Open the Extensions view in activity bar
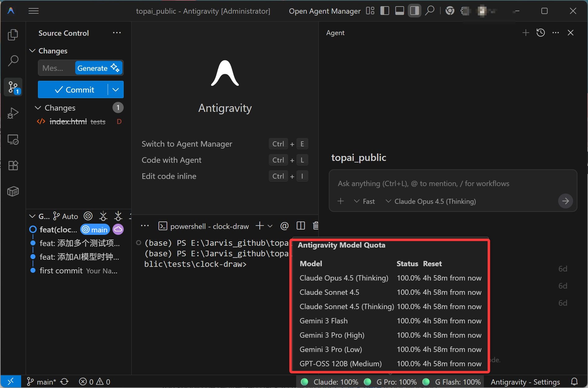Image resolution: width=588 pixels, height=388 pixels. pos(13,165)
